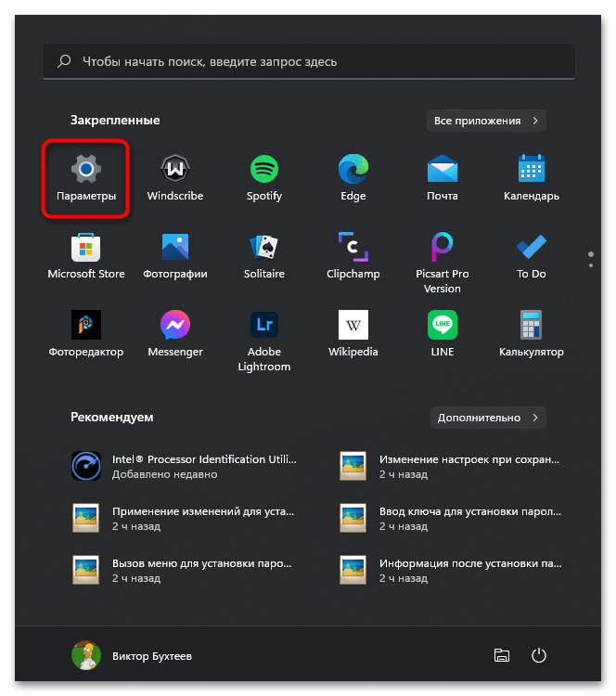Launch the LINE messenger app
This screenshot has height=696, width=616.
point(442,334)
